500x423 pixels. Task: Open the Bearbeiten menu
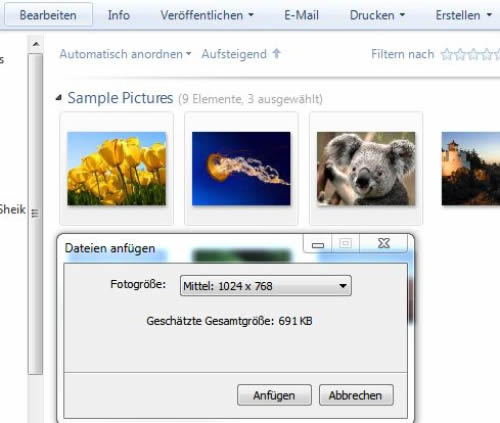click(x=48, y=15)
